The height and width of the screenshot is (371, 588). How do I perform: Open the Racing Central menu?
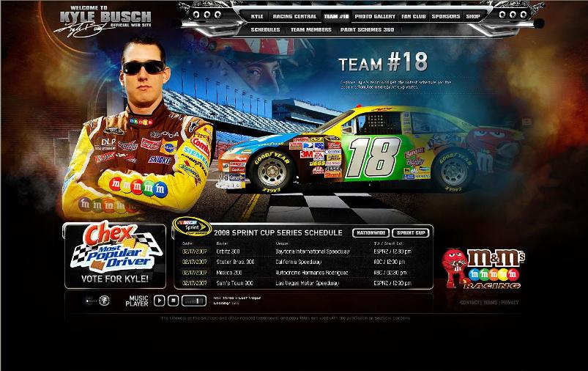click(x=295, y=17)
